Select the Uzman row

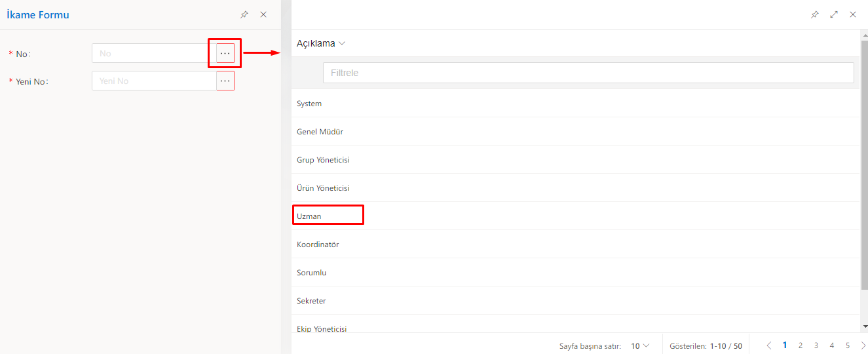coord(309,216)
